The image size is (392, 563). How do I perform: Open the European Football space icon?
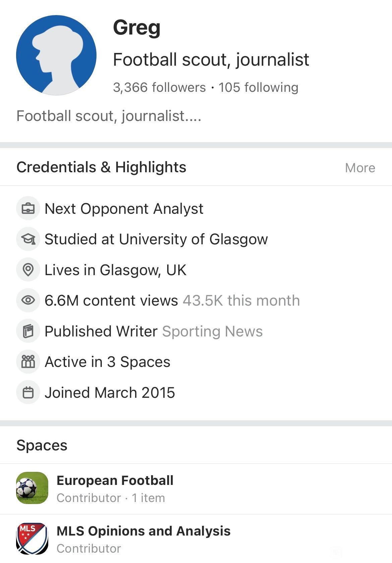[32, 488]
